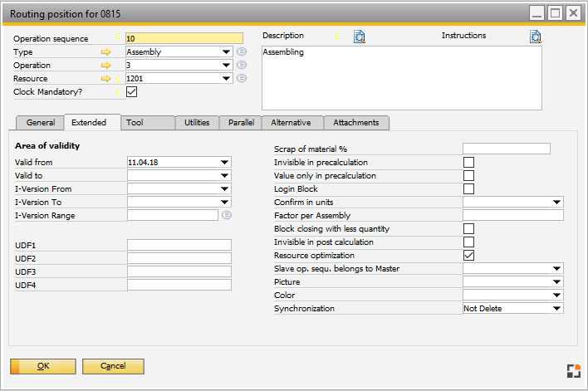The height and width of the screenshot is (391, 588).
Task: Click the window layout icon in bottom-right corner
Action: coord(574,371)
